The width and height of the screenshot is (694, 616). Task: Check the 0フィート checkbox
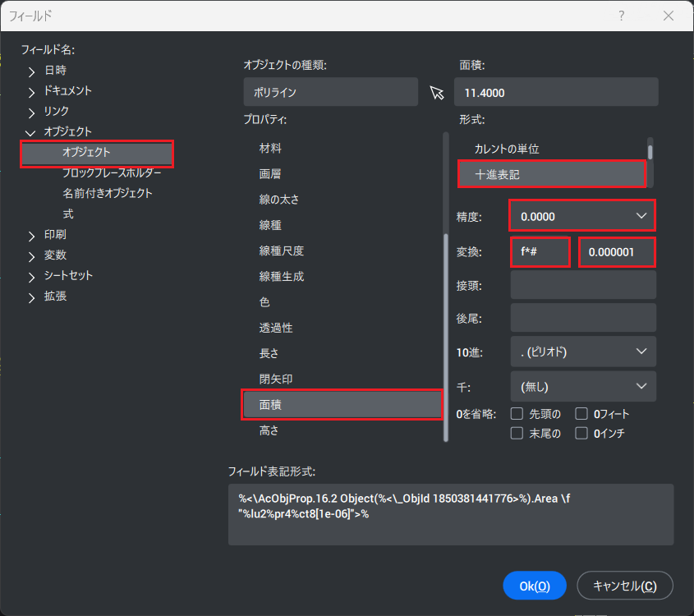(581, 414)
